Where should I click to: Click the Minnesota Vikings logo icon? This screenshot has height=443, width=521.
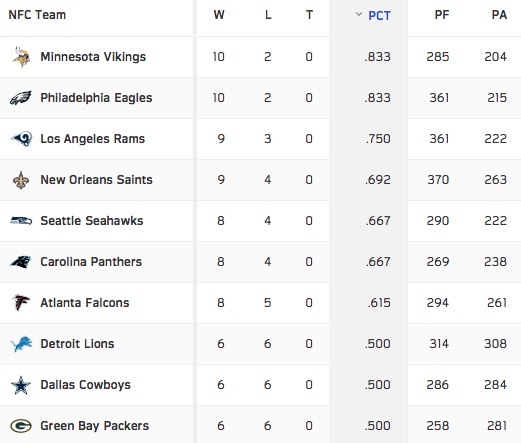coord(21,57)
